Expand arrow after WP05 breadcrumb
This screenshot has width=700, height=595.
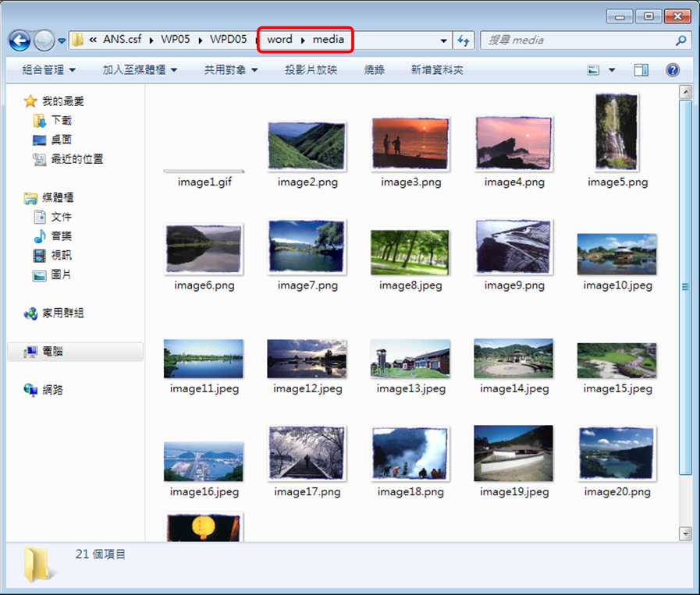pyautogui.click(x=200, y=41)
